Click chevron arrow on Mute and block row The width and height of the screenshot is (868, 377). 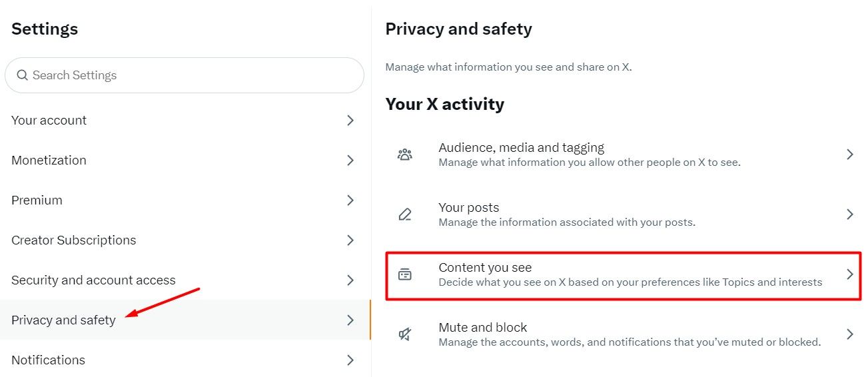pos(849,334)
